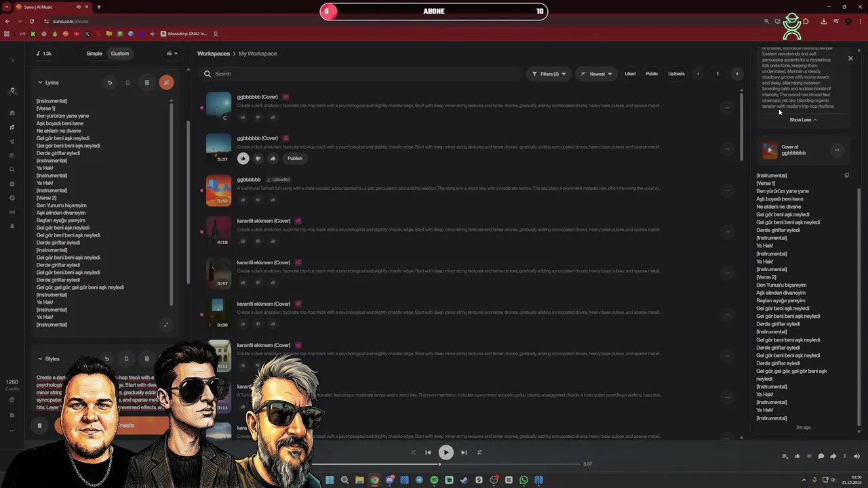The image size is (868, 488).
Task: Skip to previous track in player
Action: point(428,453)
